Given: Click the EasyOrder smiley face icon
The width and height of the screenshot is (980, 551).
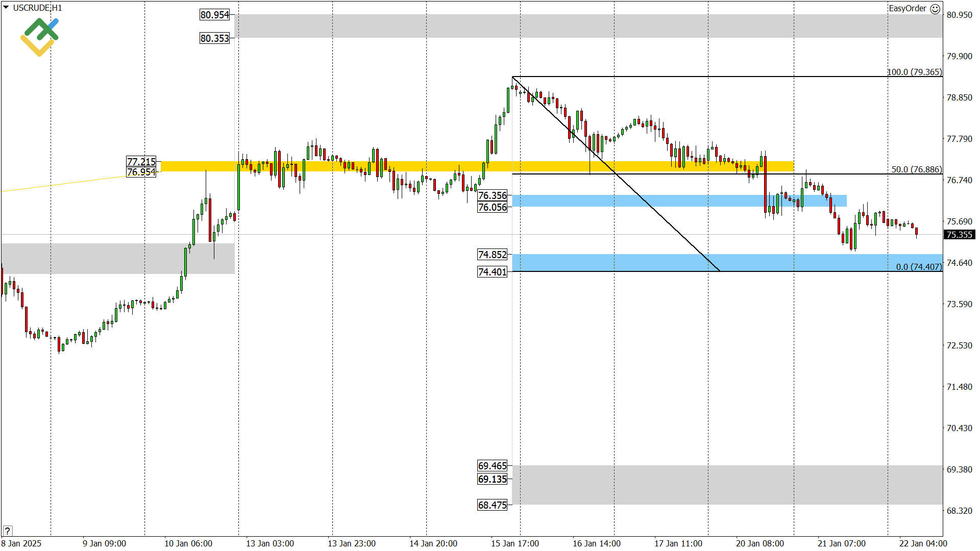Looking at the screenshot, I should (935, 9).
